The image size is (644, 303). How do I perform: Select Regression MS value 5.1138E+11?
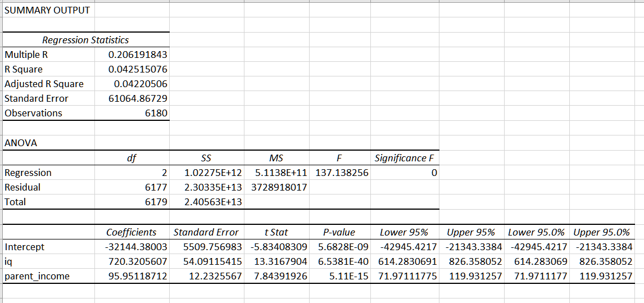click(x=277, y=173)
